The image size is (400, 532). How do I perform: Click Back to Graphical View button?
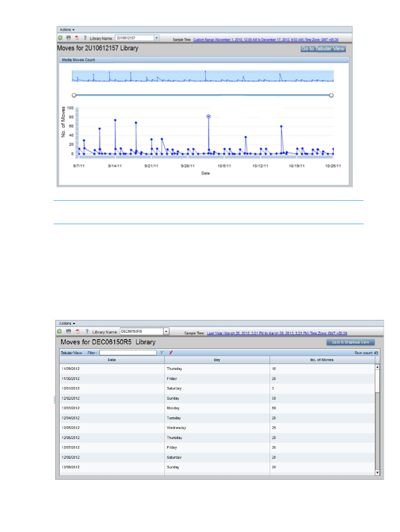tap(351, 342)
